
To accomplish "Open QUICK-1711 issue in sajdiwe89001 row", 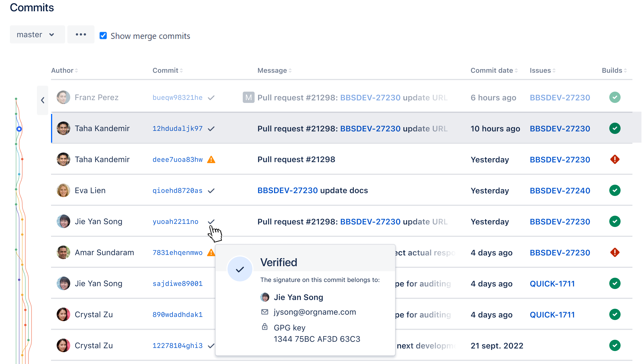I will [552, 284].
